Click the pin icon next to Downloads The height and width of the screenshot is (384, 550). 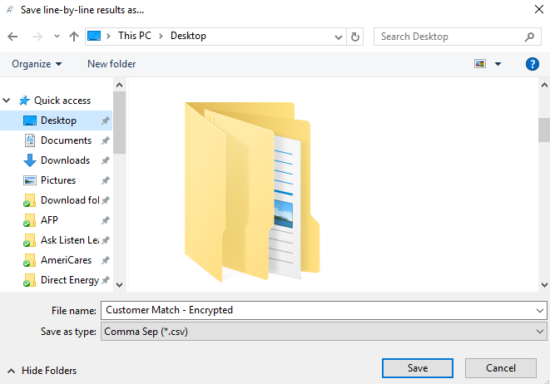click(x=105, y=161)
